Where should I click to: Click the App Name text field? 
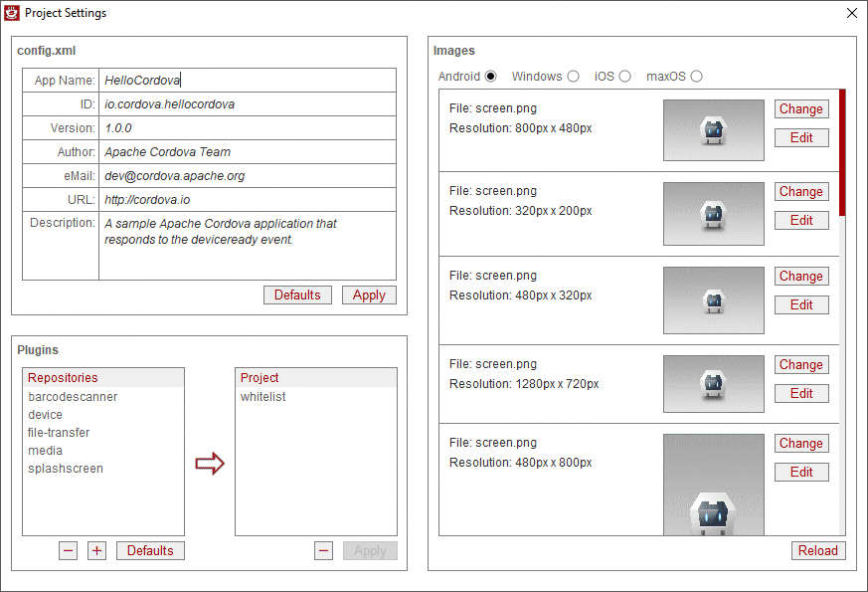click(x=247, y=81)
